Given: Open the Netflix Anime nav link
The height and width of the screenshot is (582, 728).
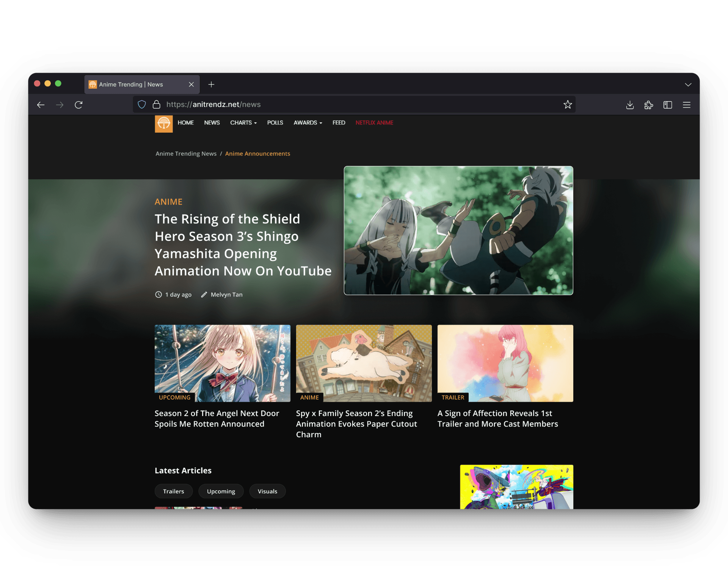Looking at the screenshot, I should 374,123.
